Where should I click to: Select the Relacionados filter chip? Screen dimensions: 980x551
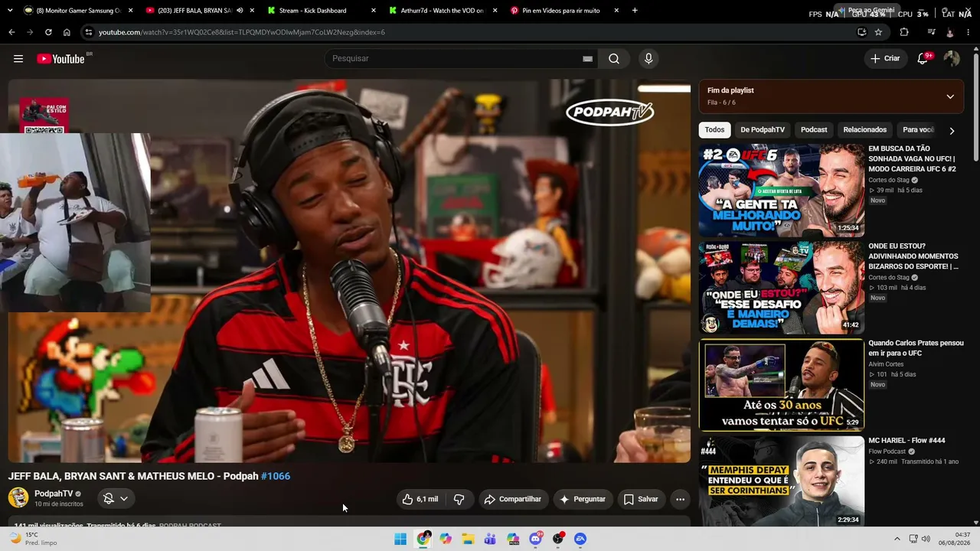[865, 130]
